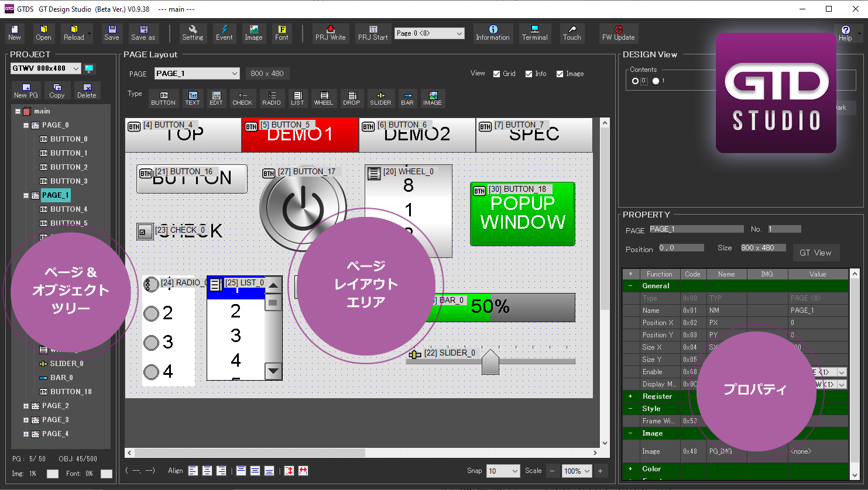This screenshot has height=490, width=868.
Task: Open the Snap value dropdown
Action: coord(504,471)
